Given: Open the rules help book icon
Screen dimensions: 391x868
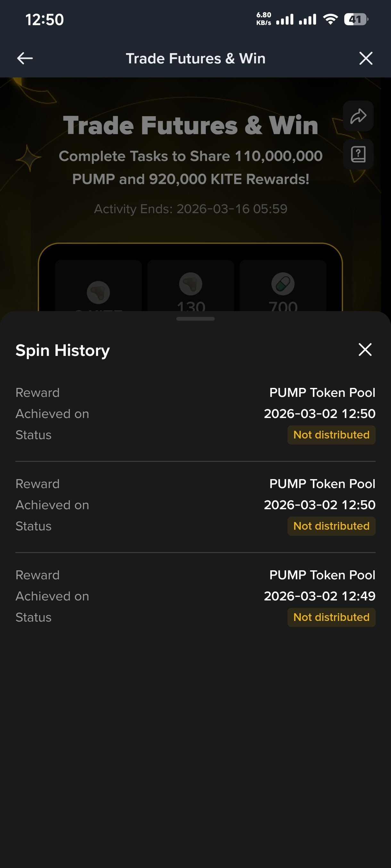Looking at the screenshot, I should 358,154.
